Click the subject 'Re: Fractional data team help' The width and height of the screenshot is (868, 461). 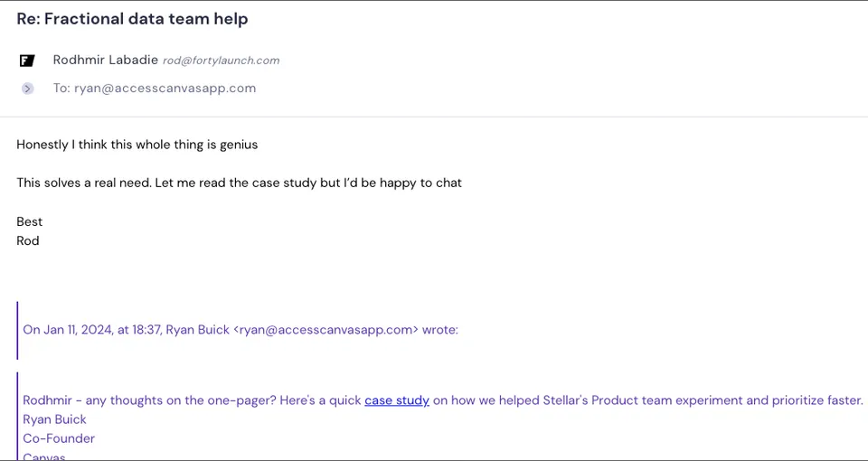pos(132,19)
